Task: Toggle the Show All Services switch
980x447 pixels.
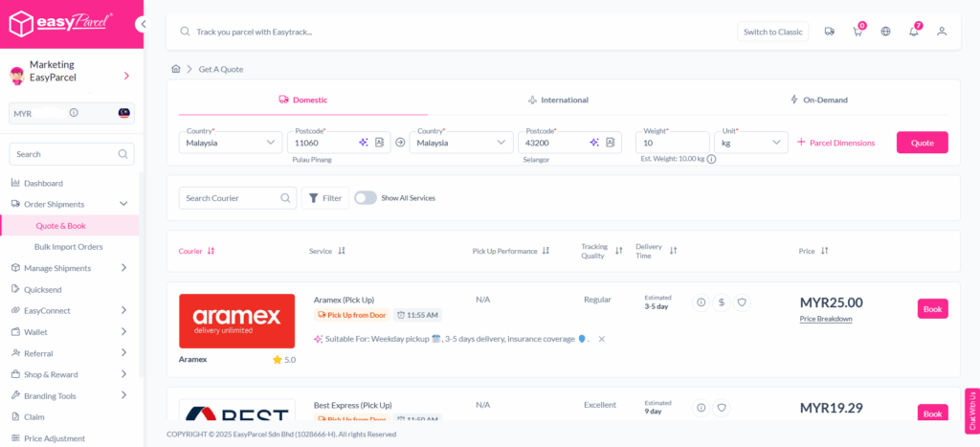Action: tap(366, 198)
